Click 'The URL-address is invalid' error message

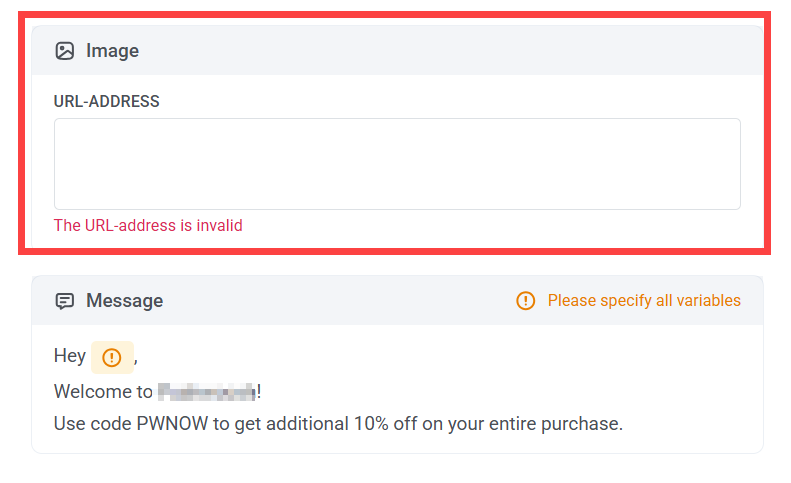(148, 226)
